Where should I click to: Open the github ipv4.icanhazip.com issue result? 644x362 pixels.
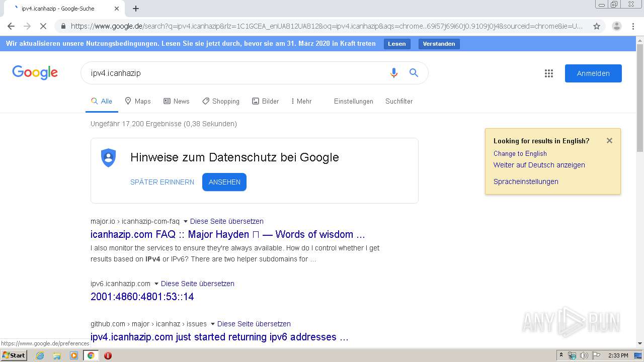(219, 337)
